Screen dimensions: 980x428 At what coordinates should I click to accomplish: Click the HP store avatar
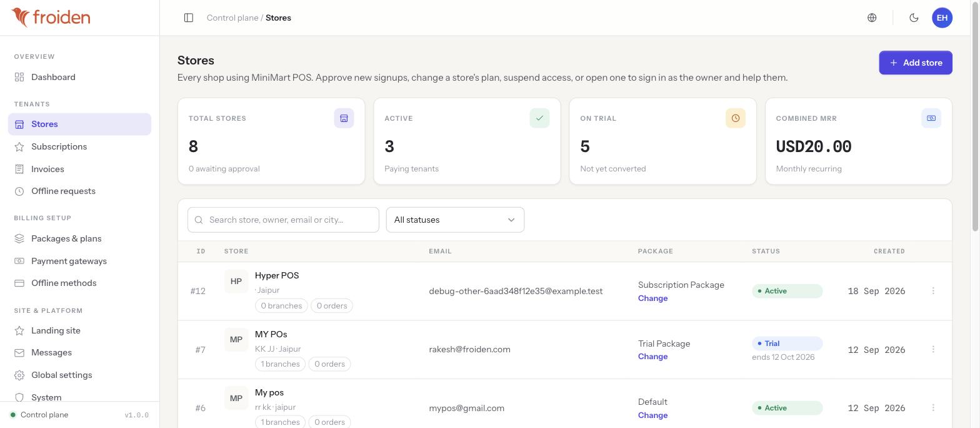(x=236, y=282)
